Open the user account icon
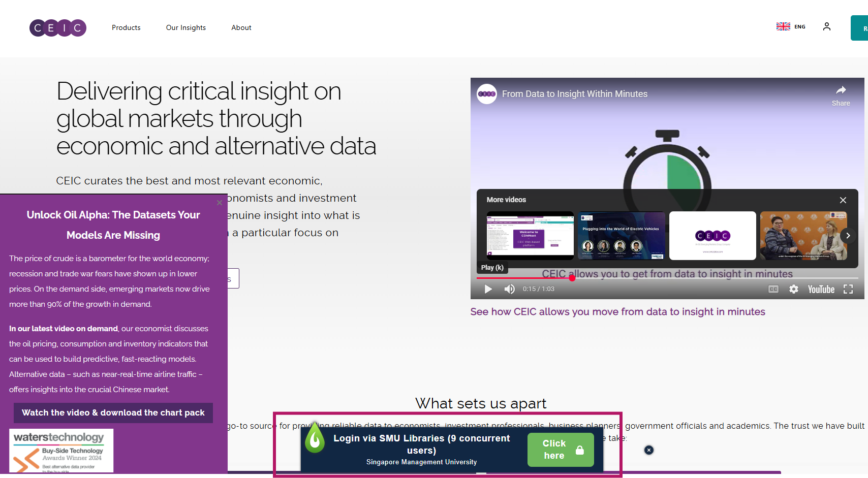 tap(827, 26)
